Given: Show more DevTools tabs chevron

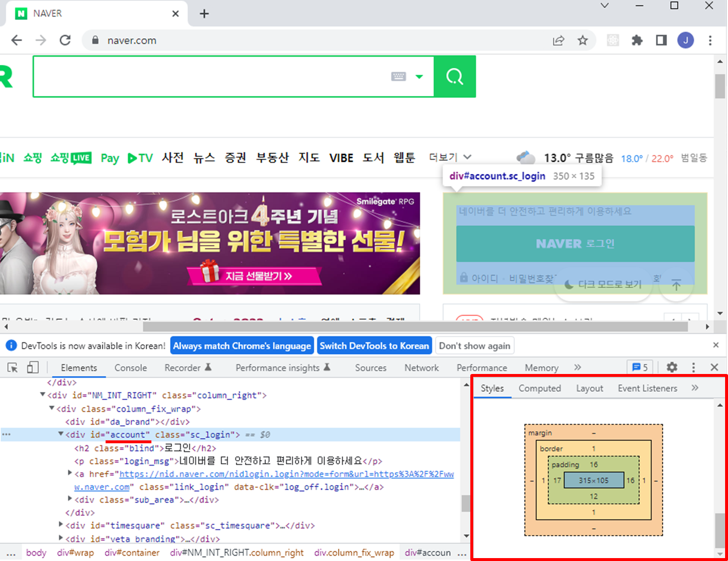Looking at the screenshot, I should (x=577, y=367).
